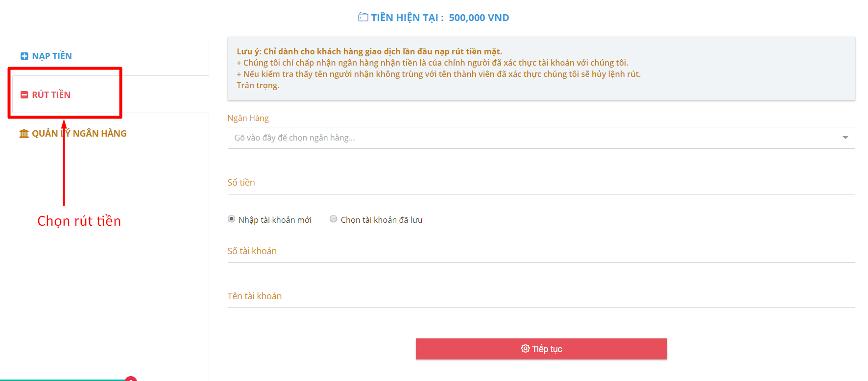The width and height of the screenshot is (868, 381).
Task: Focus the Tên tài khoản input field
Action: [541, 297]
